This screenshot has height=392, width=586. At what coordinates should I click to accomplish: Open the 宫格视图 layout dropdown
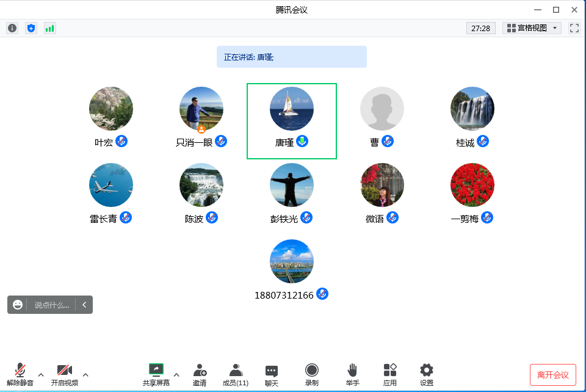point(532,28)
